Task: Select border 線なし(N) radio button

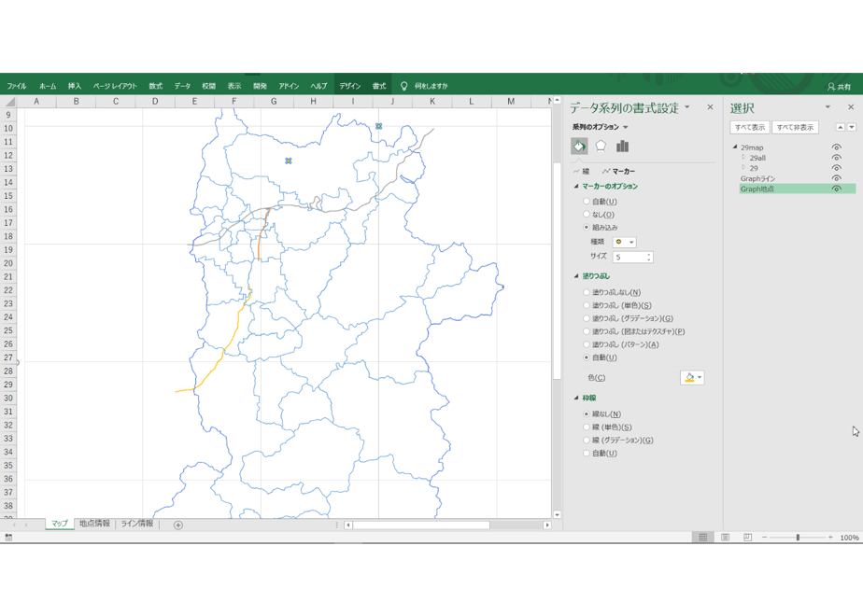Action: (587, 414)
